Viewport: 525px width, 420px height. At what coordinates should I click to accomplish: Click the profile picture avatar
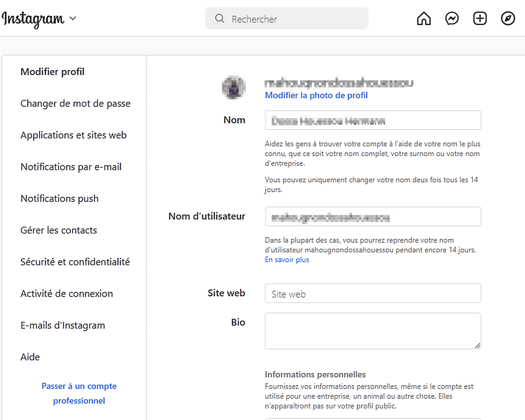[234, 87]
